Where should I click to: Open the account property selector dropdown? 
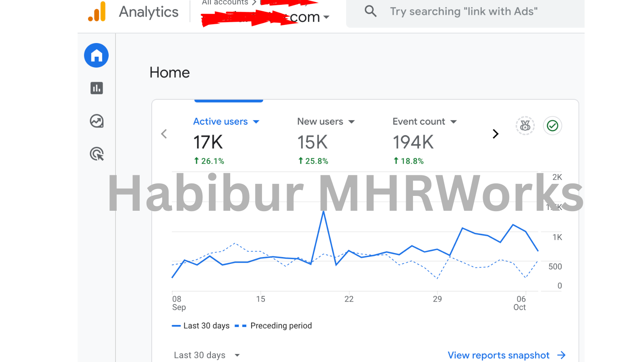point(326,17)
